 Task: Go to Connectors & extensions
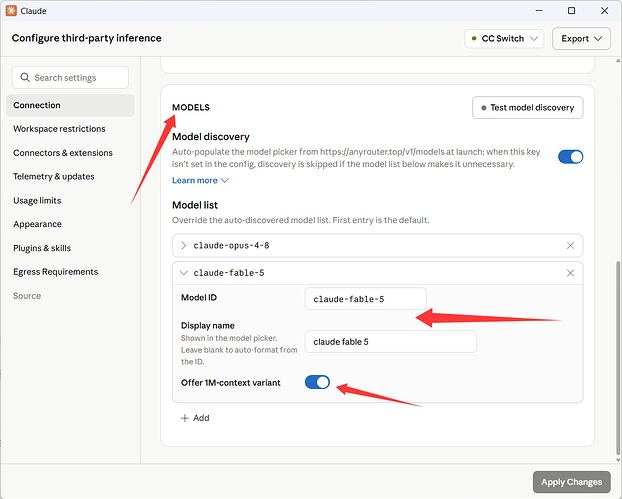pos(63,153)
